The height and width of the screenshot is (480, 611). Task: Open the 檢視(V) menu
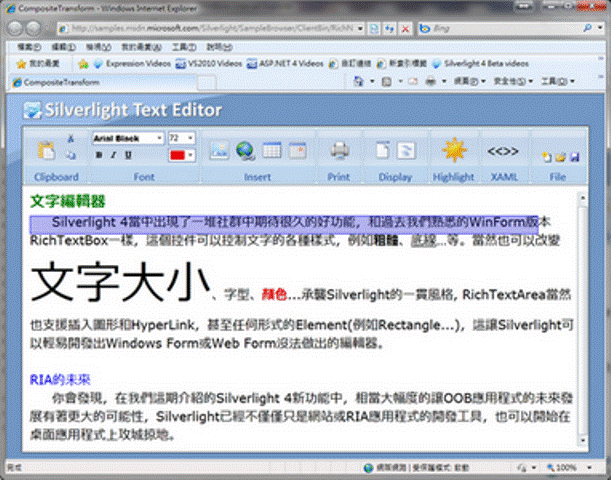(98, 47)
